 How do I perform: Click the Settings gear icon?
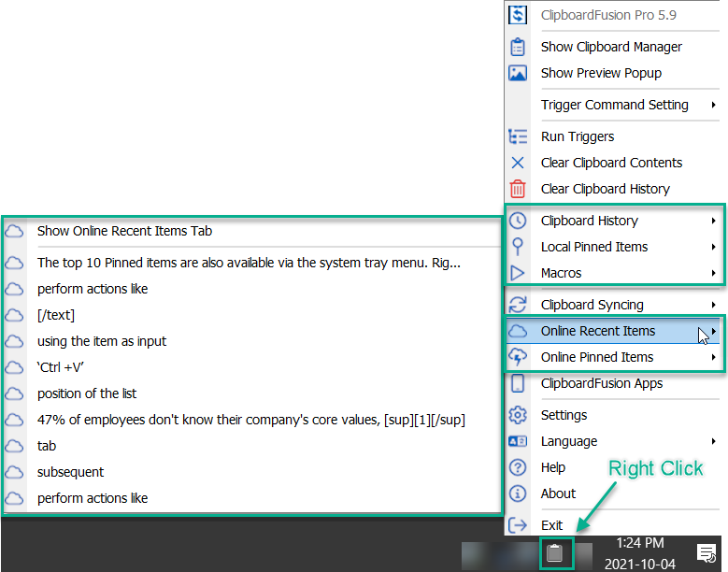[x=517, y=415]
